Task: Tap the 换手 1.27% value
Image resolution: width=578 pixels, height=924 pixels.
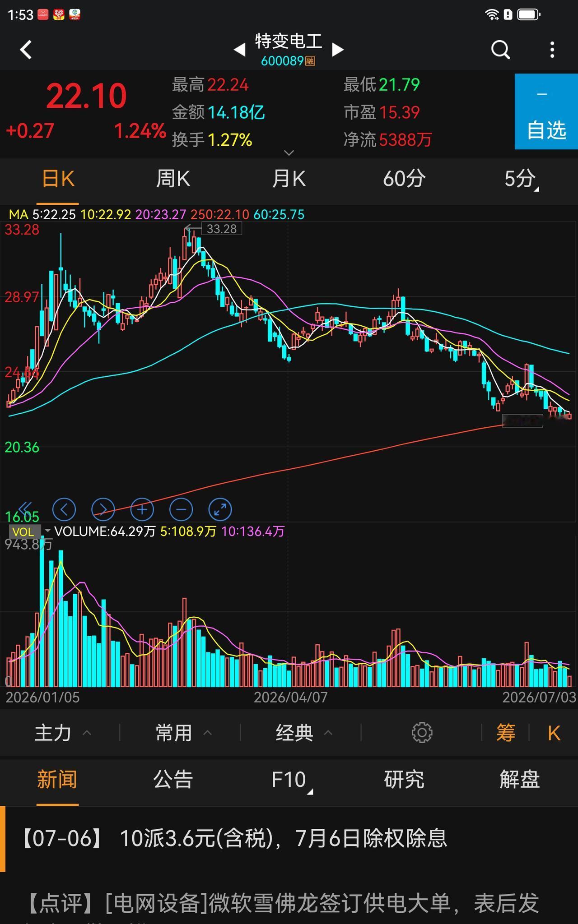Action: point(230,140)
